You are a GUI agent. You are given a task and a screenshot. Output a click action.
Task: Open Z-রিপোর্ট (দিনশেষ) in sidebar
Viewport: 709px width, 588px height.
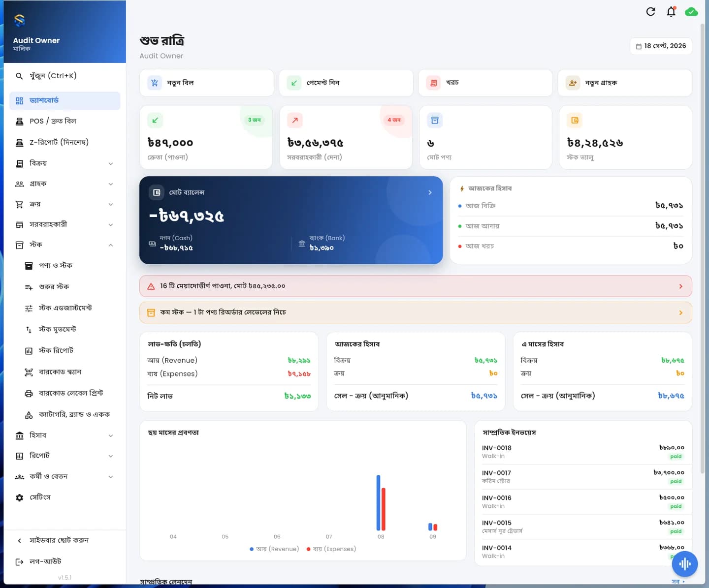64,142
